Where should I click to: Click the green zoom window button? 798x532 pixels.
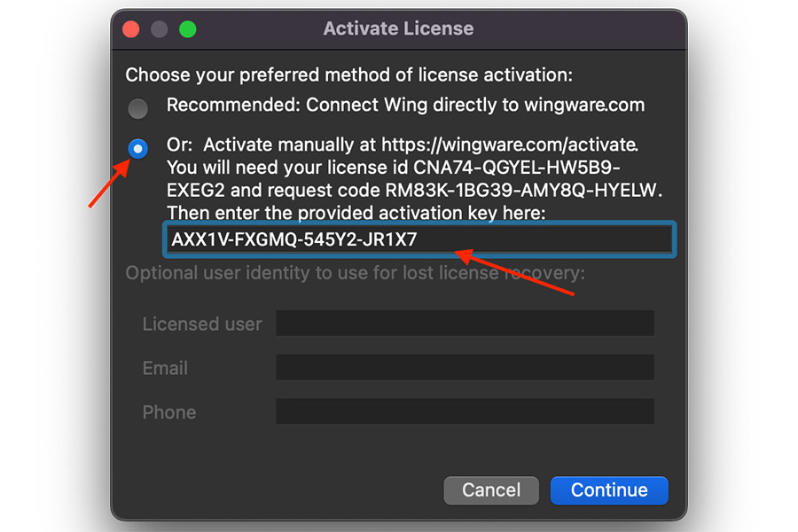(x=188, y=29)
